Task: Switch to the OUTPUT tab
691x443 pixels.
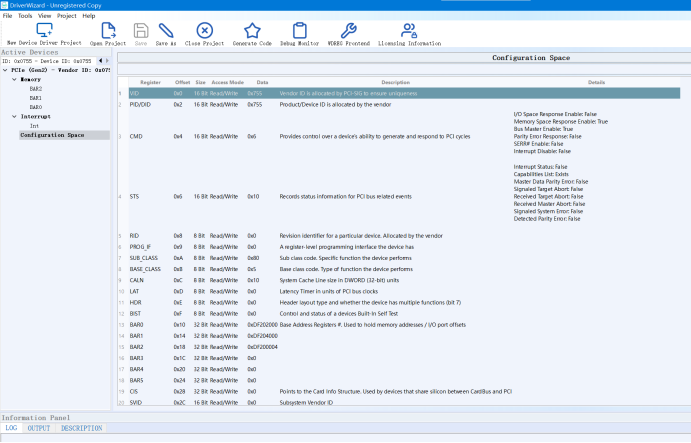Action: 39,428
